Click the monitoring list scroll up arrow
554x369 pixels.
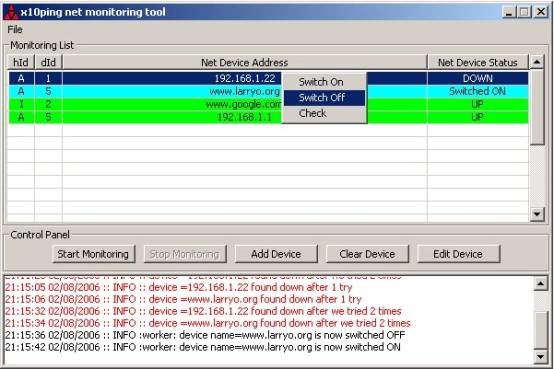537,62
